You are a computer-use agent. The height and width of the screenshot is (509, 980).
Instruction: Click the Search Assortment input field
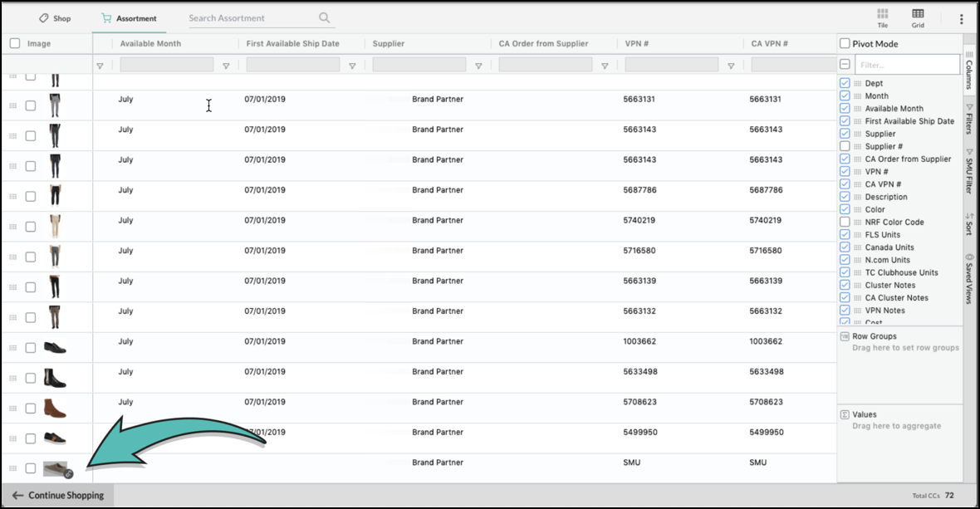click(249, 18)
